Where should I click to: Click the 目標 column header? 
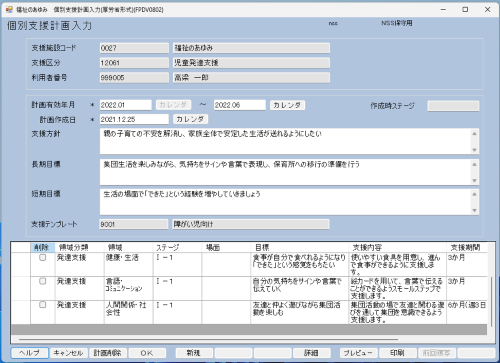click(299, 247)
